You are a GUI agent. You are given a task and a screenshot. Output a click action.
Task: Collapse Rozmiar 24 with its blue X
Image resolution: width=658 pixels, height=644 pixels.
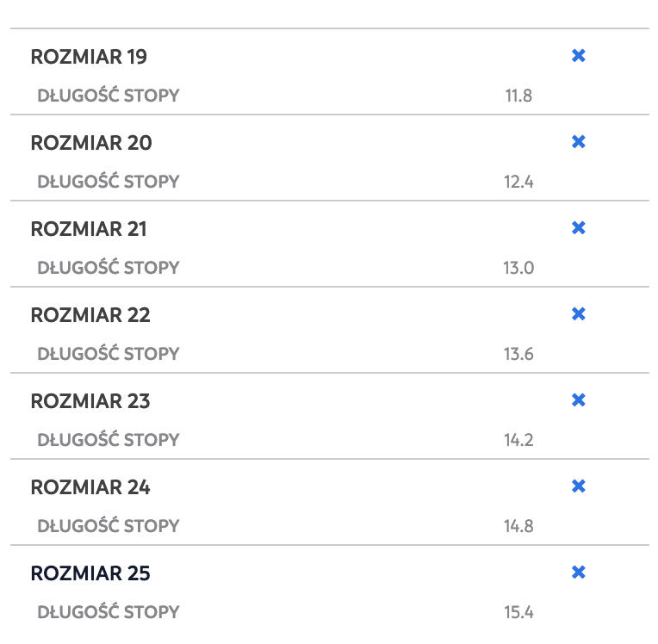[x=578, y=486]
